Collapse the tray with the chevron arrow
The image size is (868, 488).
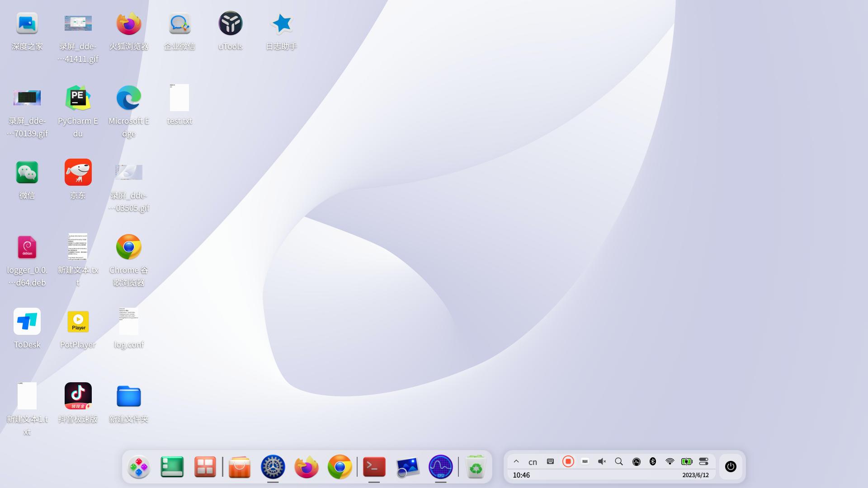[x=516, y=461]
